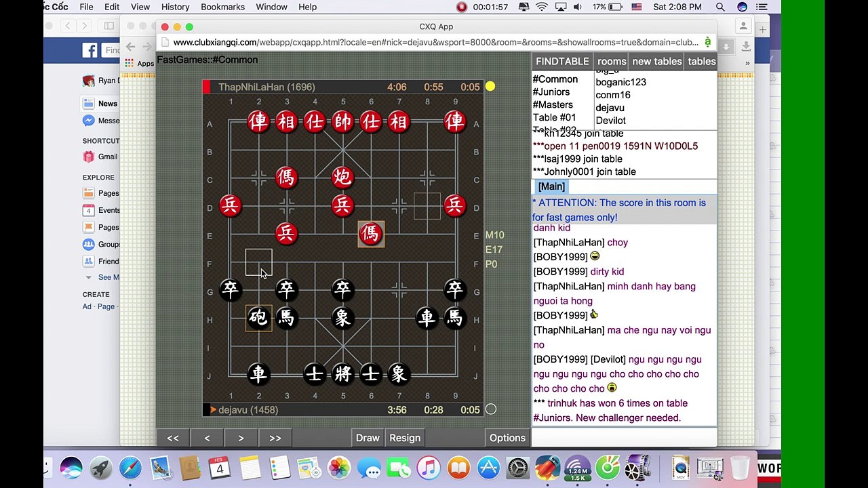Expand the bookmarks overflow chevron in background browser

pyautogui.click(x=747, y=63)
